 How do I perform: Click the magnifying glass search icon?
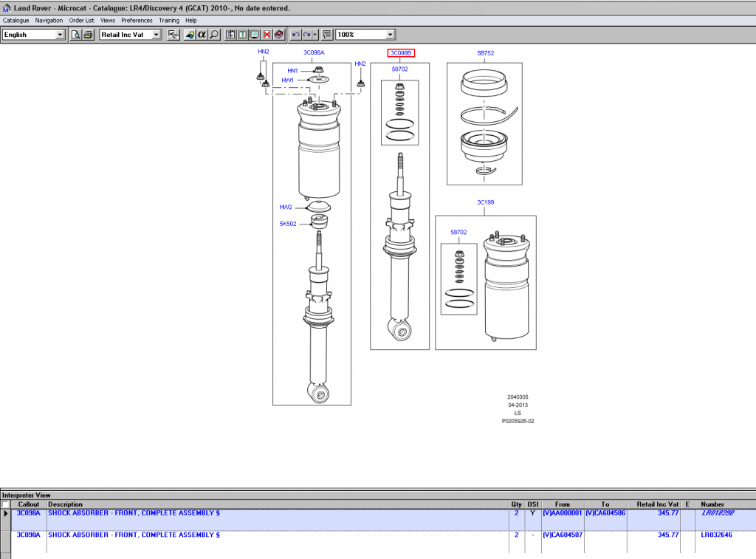coord(215,35)
